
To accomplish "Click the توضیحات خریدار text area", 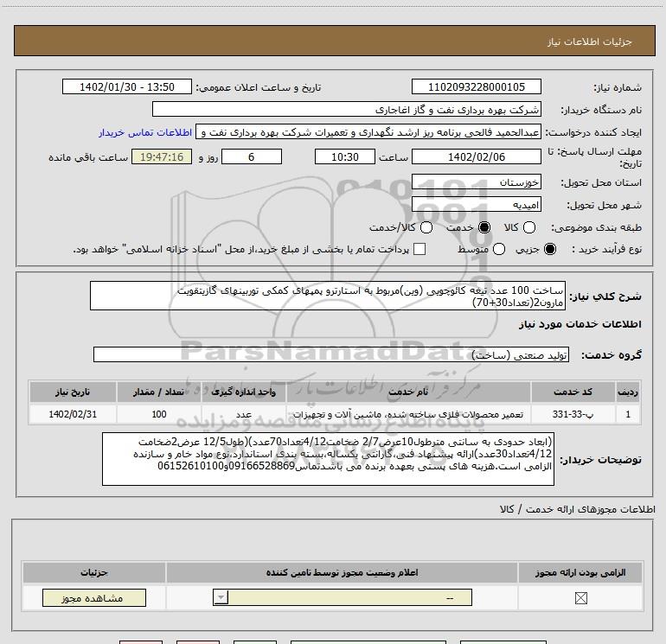I will pyautogui.click(x=328, y=459).
